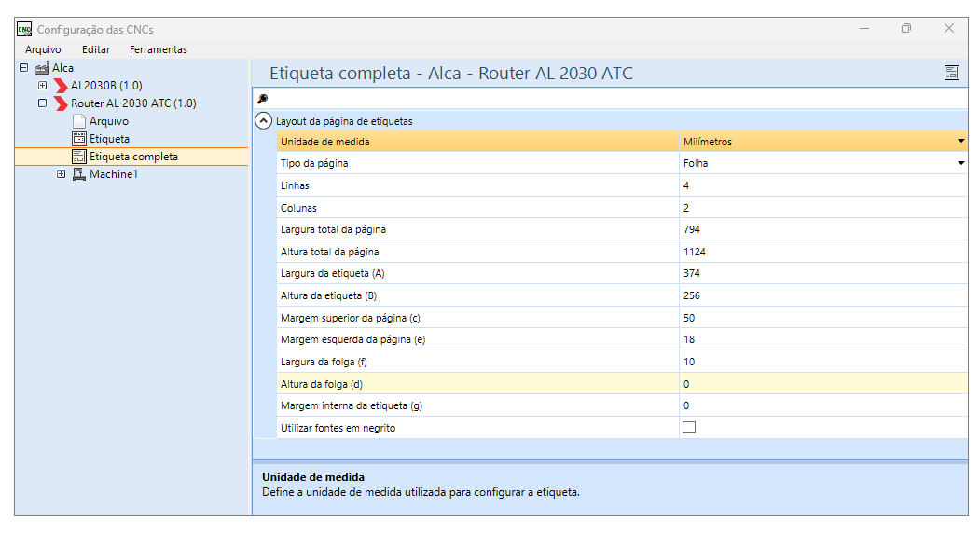Click the Machine1 machine icon
Image resolution: width=980 pixels, height=535 pixels.
click(79, 174)
